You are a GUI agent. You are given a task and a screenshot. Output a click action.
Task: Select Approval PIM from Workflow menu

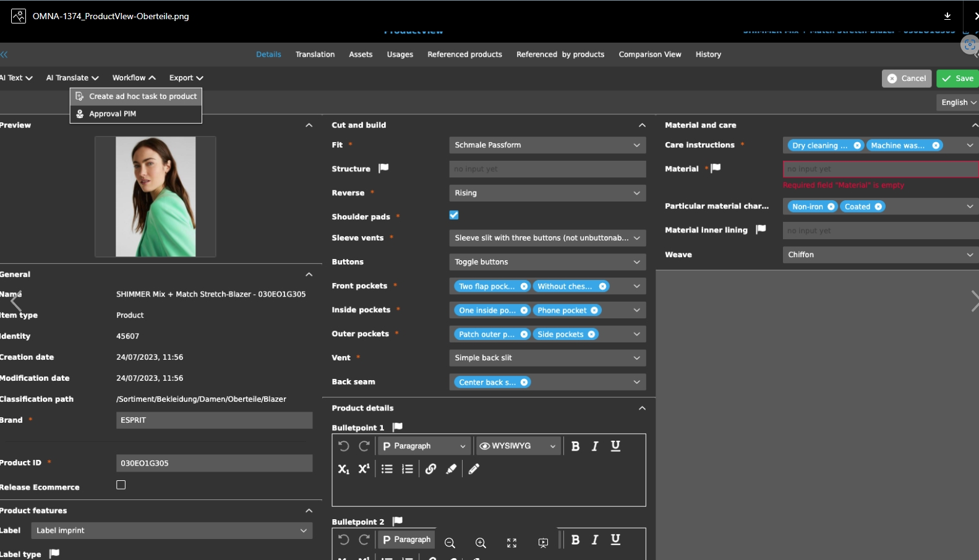click(113, 114)
